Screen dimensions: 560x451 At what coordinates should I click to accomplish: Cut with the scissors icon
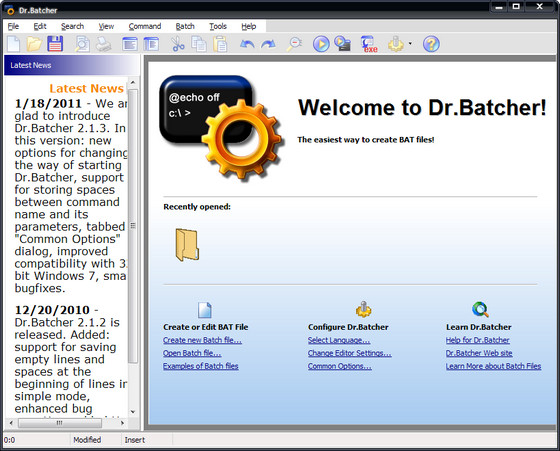click(x=178, y=44)
